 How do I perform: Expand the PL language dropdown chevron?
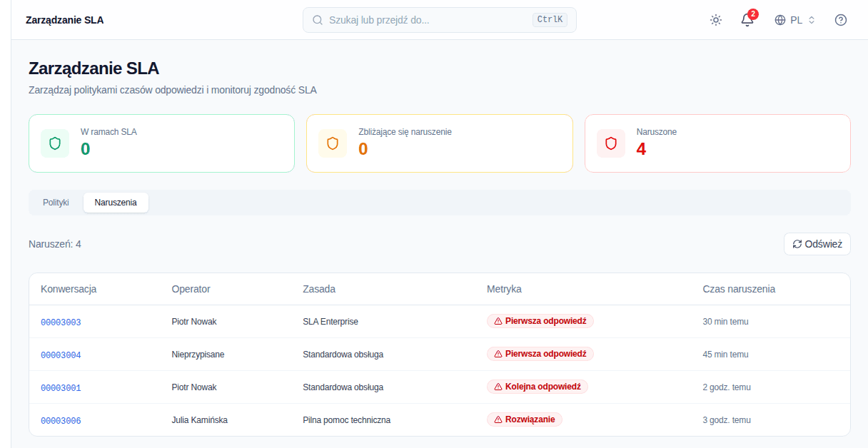[x=812, y=20]
